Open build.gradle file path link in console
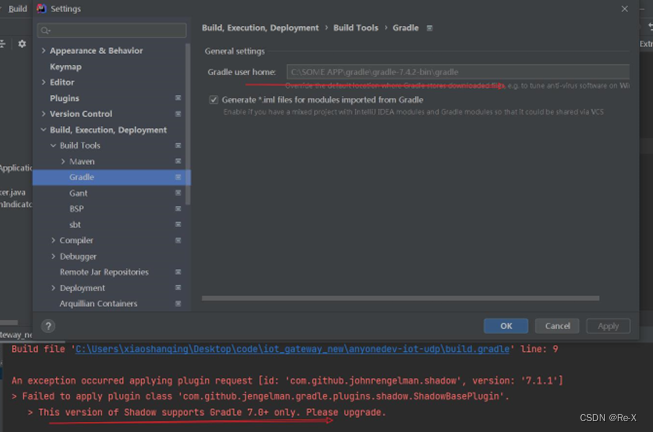The image size is (653, 432). tap(292, 349)
